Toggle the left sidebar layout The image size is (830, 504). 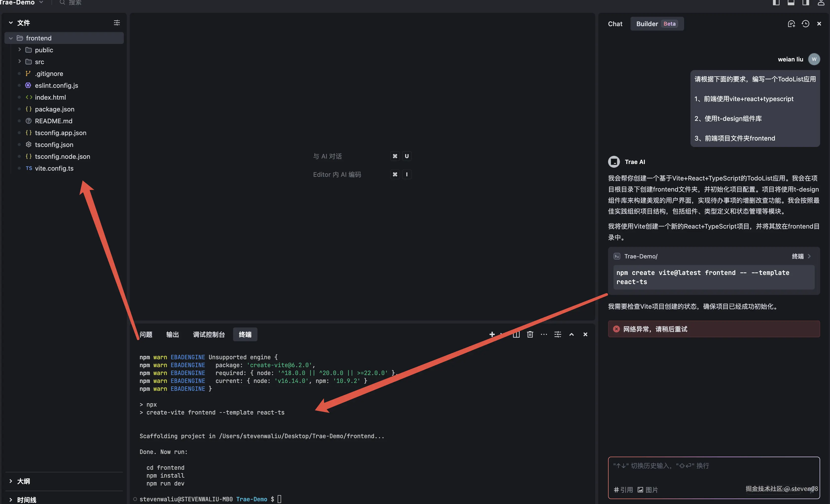pos(776,3)
